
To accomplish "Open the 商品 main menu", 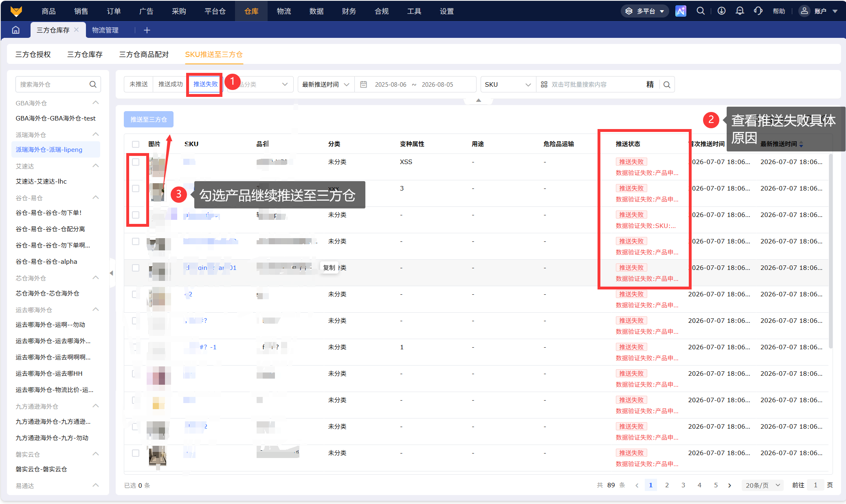I will tap(48, 11).
